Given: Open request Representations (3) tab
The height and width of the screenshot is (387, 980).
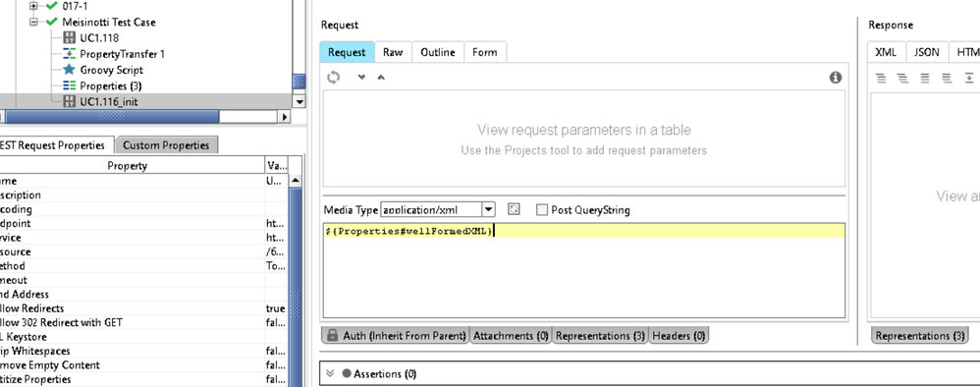Looking at the screenshot, I should point(600,336).
